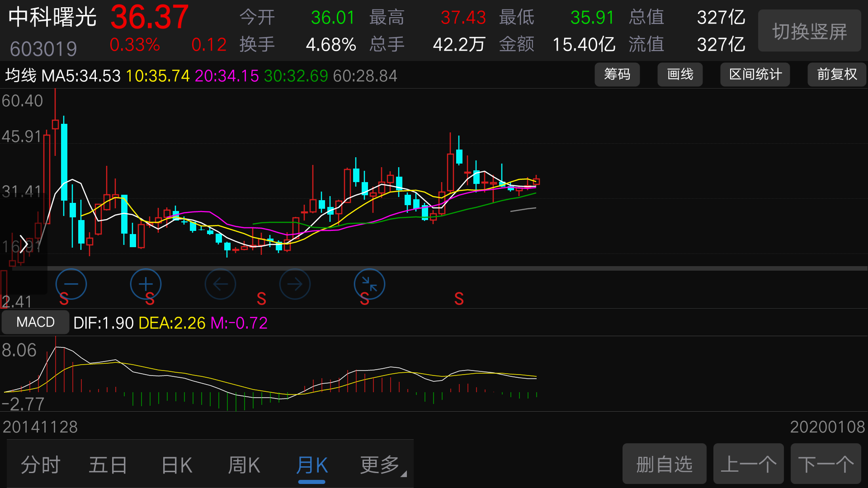Screen dimensions: 868x488
Task: Tap the gray 60:28.84 average value
Action: pyautogui.click(x=365, y=75)
